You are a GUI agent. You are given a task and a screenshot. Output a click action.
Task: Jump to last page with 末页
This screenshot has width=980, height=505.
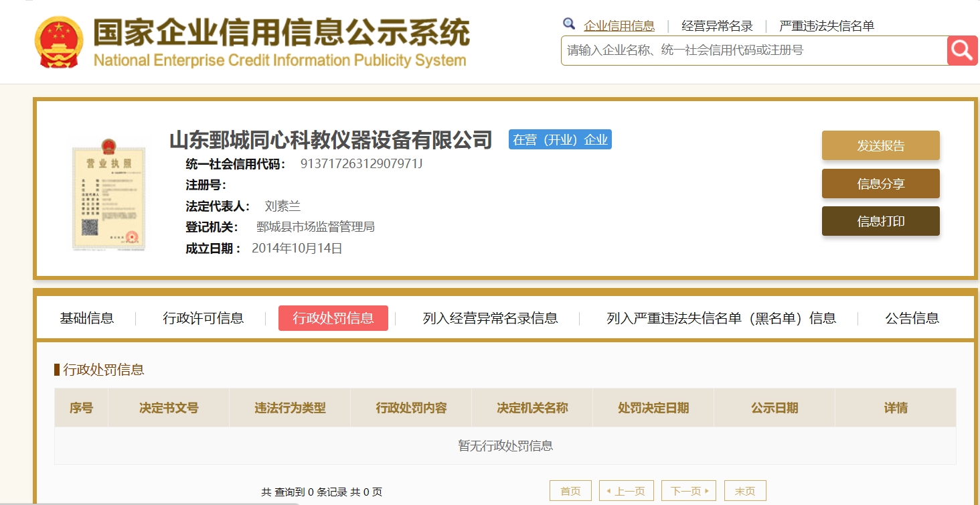pos(745,491)
